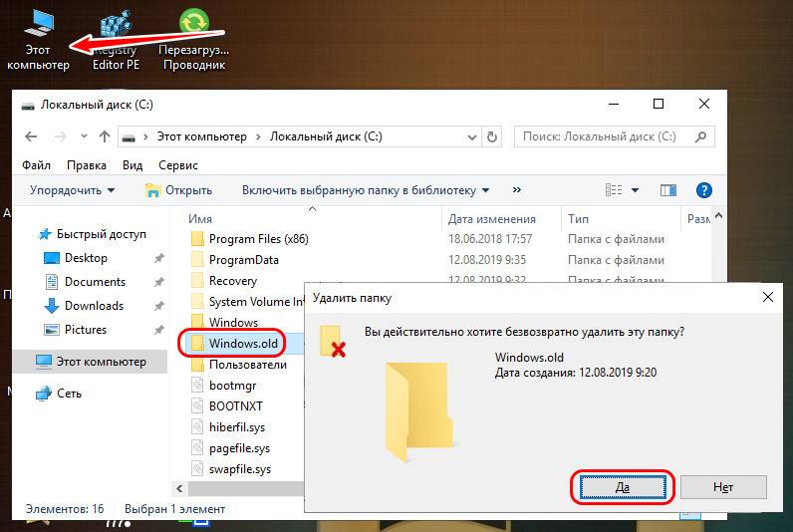Confirm deletion with Да button
793x532 pixels.
pos(623,487)
